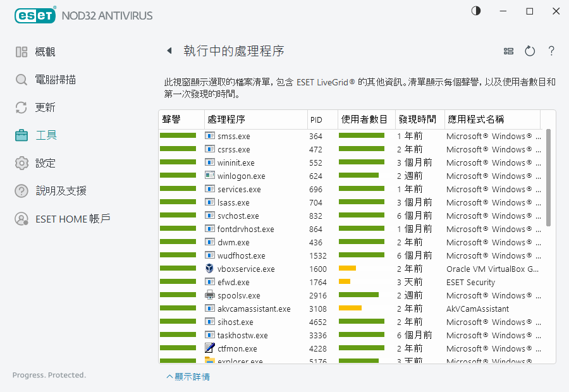569x392 pixels.
Task: Click the 電腦掃描 magnifier icon
Action: (x=21, y=80)
